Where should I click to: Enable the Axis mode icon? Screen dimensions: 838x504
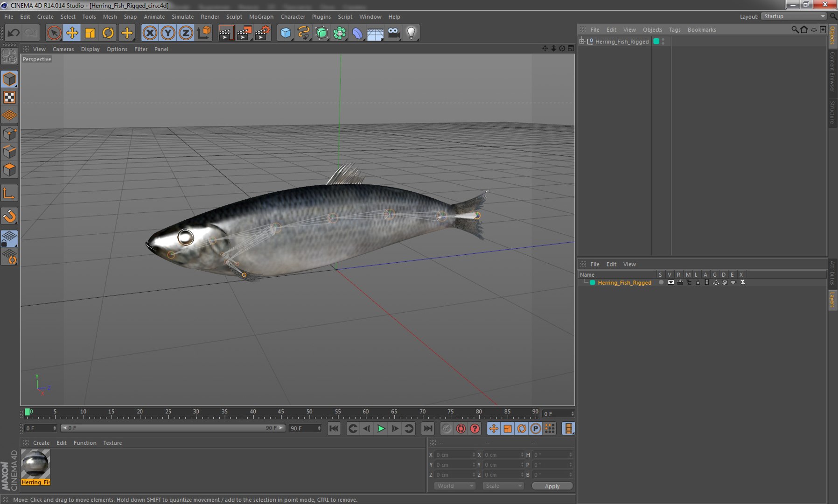tap(9, 193)
